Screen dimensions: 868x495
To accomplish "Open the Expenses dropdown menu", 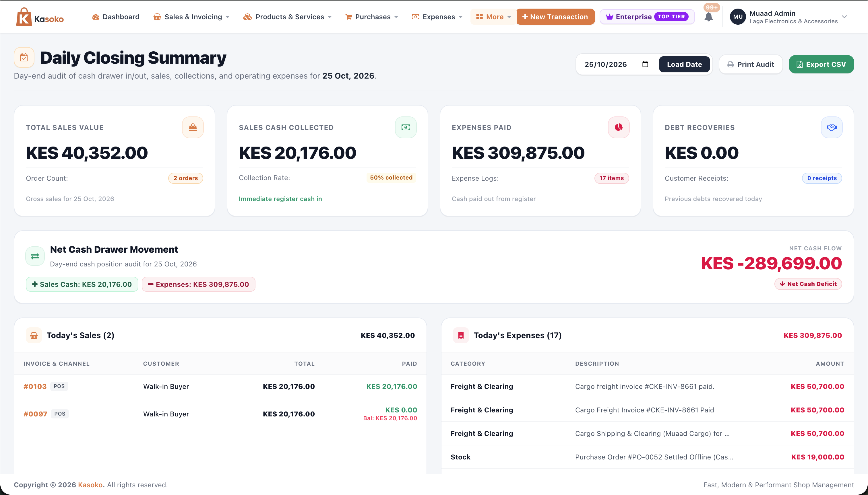I will pyautogui.click(x=437, y=17).
